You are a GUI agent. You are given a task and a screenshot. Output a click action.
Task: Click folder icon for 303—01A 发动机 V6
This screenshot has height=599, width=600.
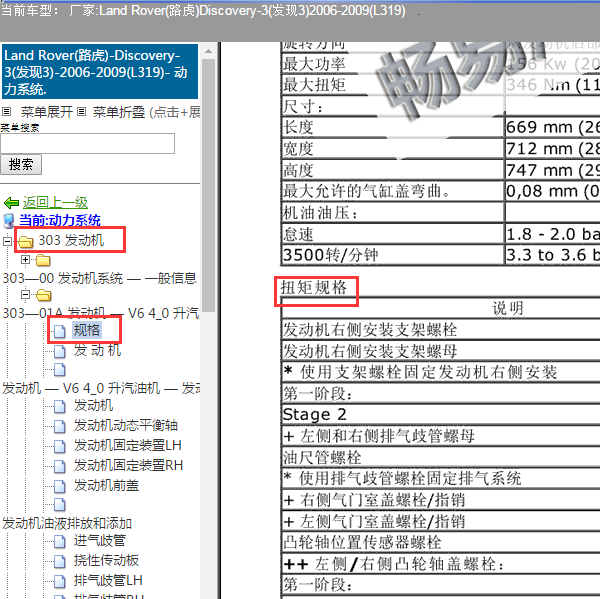click(x=43, y=295)
